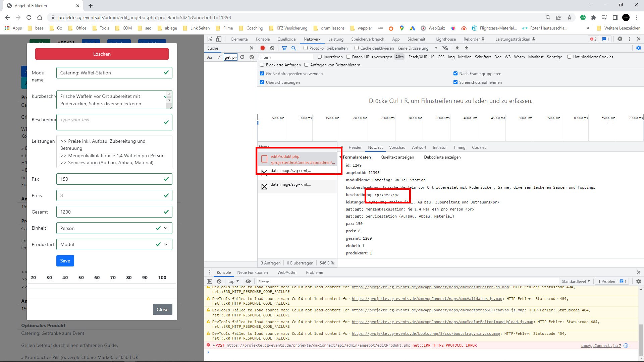Image resolution: width=644 pixels, height=362 pixels.
Task: Click the blue Save button
Action: pyautogui.click(x=65, y=261)
